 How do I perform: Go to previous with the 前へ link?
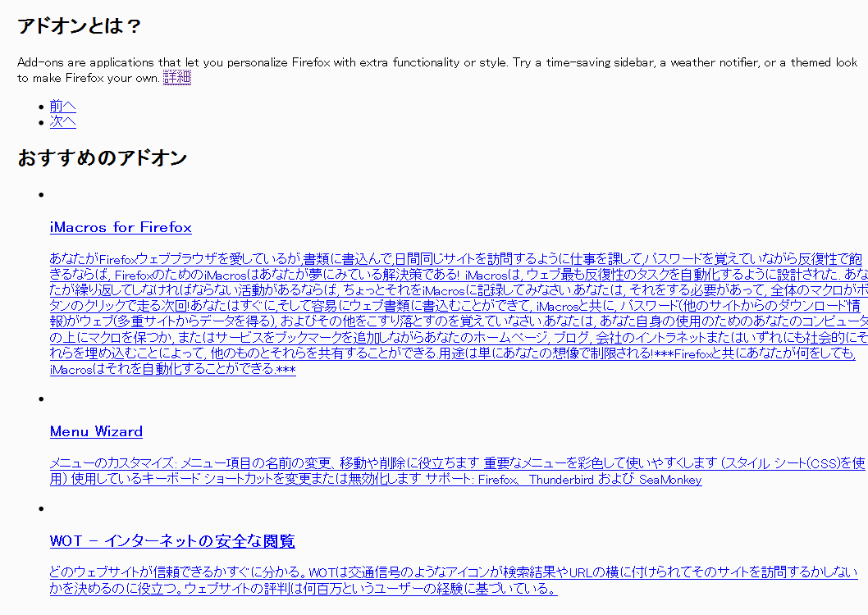click(62, 106)
